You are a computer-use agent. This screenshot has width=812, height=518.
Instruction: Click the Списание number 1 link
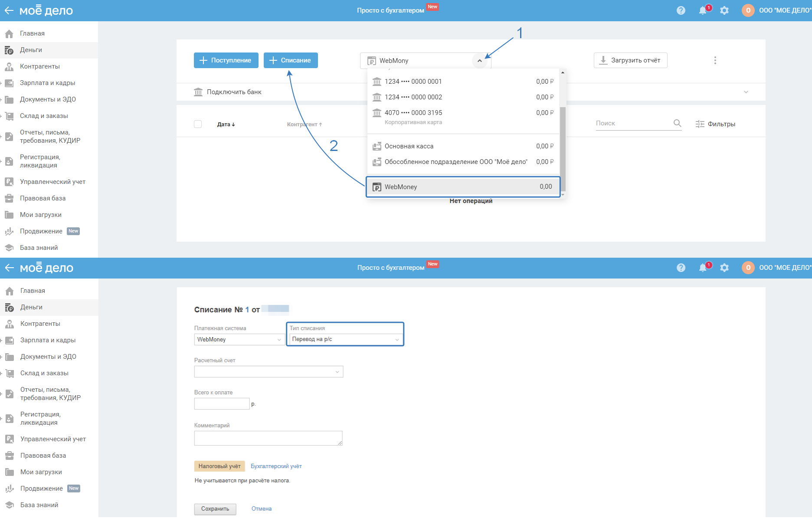point(247,310)
